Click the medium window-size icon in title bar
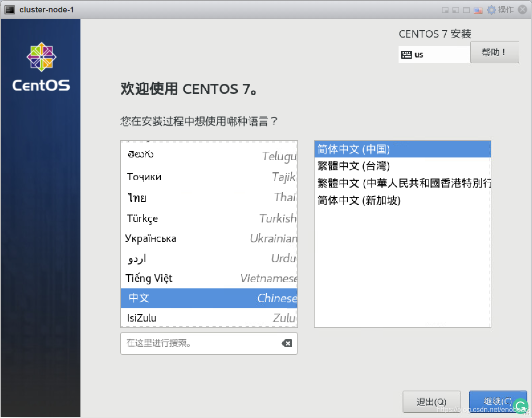The image size is (532, 418). 456,10
